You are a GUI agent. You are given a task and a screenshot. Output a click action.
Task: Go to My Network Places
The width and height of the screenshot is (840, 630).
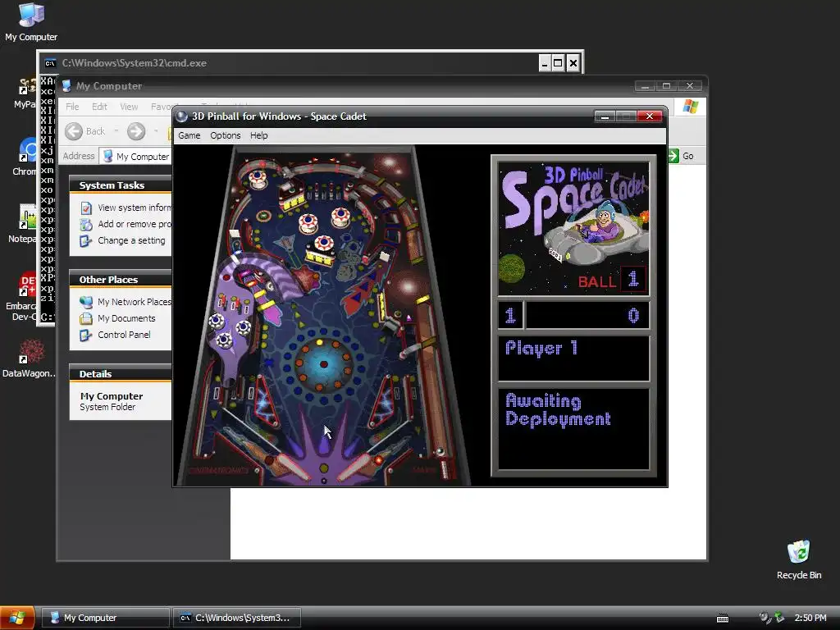[135, 302]
